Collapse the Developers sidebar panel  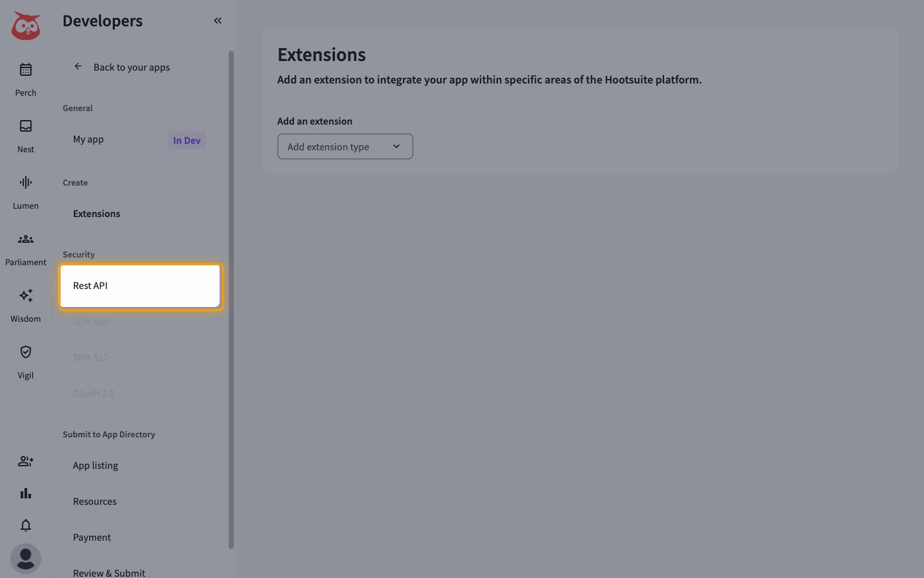pyautogui.click(x=218, y=21)
